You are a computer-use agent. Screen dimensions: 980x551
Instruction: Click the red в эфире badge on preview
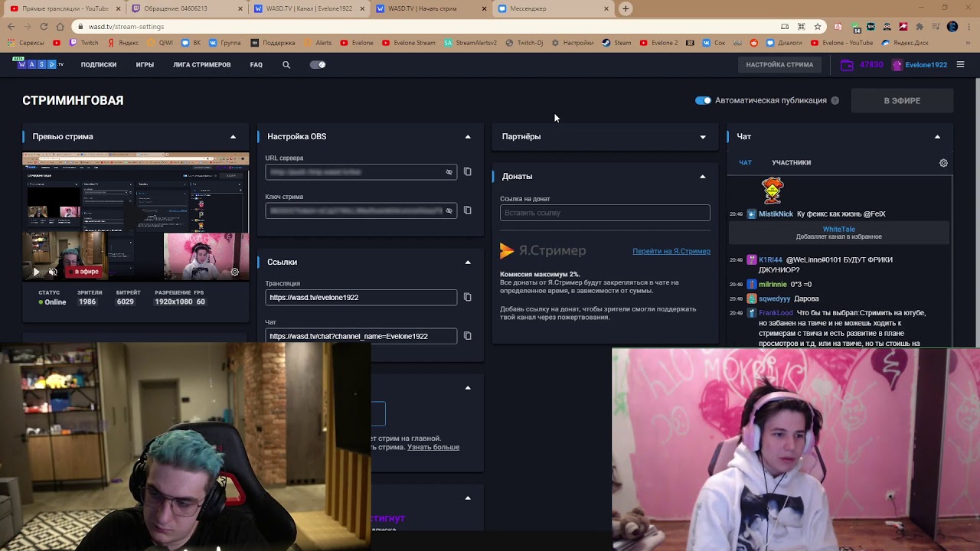pos(83,272)
